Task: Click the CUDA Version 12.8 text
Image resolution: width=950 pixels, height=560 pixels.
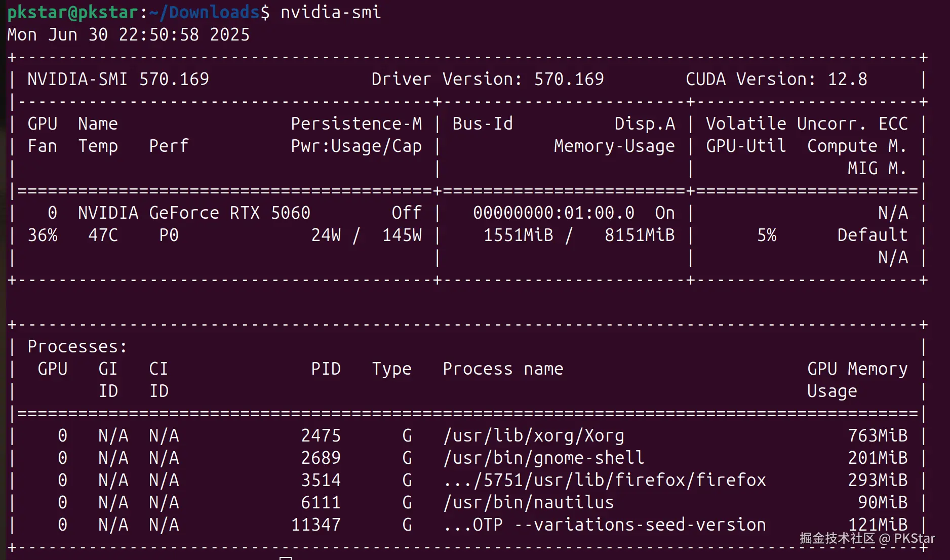Action: pyautogui.click(x=776, y=79)
